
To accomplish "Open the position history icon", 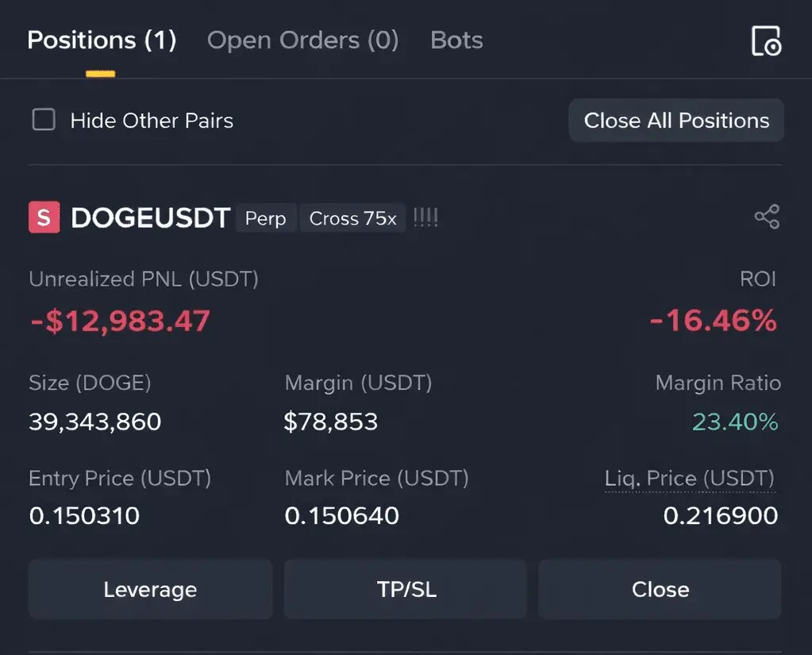I will pos(766,40).
